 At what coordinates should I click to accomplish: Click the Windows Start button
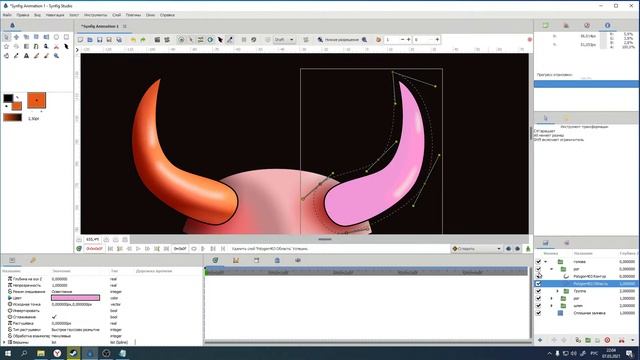pyautogui.click(x=8, y=353)
